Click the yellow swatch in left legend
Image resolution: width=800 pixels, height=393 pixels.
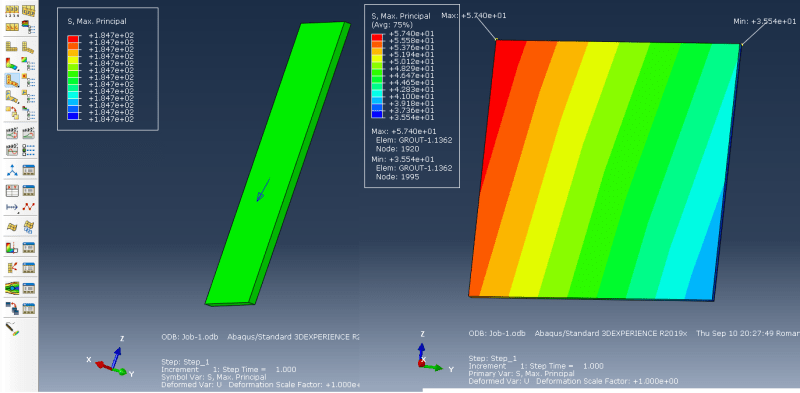pyautogui.click(x=73, y=60)
